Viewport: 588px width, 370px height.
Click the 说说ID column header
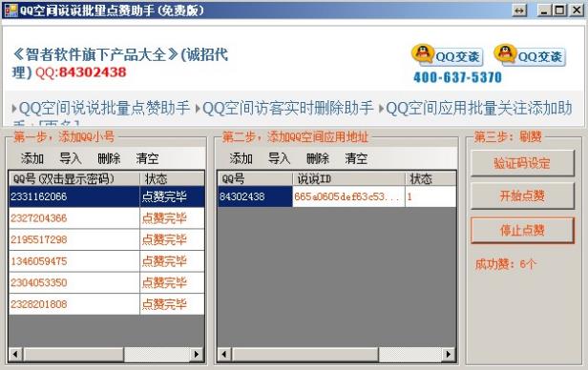click(348, 178)
